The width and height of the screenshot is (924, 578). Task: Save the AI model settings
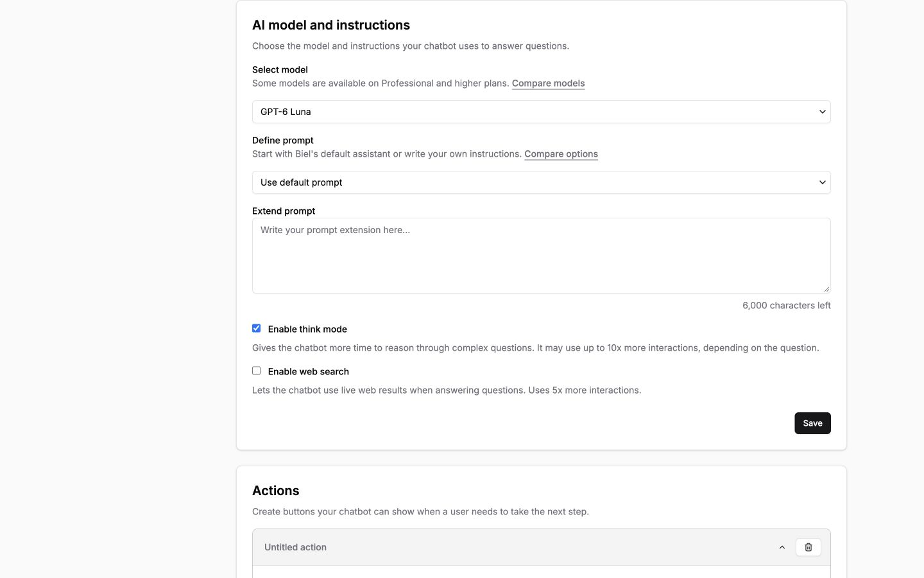pyautogui.click(x=812, y=423)
